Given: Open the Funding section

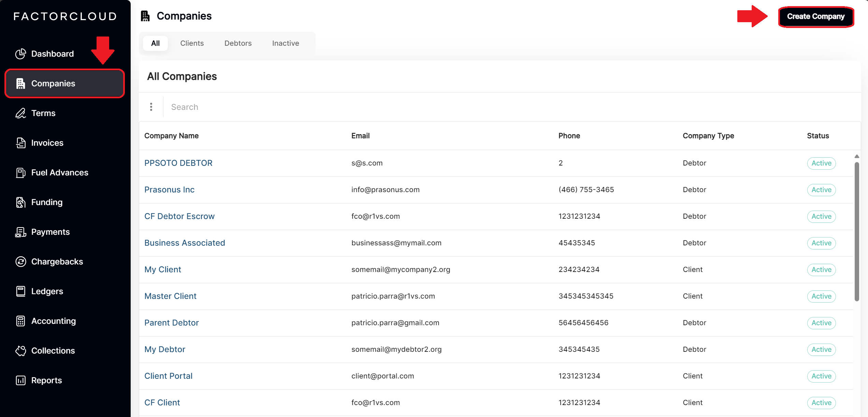Looking at the screenshot, I should click(46, 202).
